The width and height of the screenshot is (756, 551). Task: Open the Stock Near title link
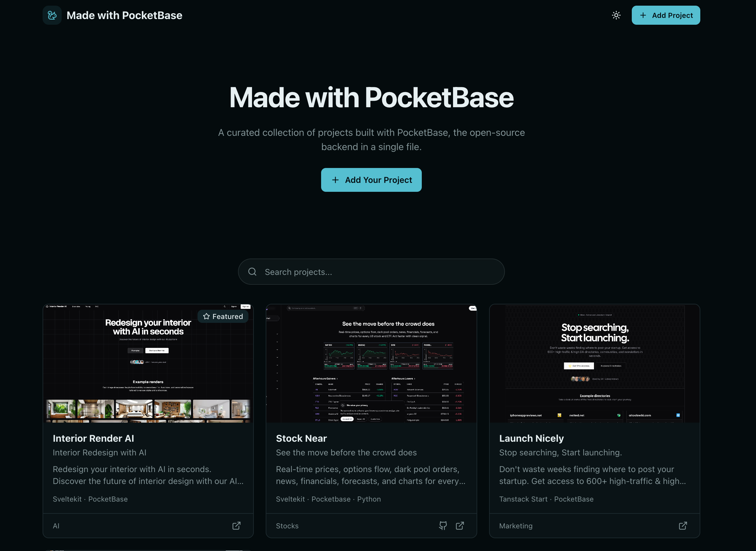pos(301,438)
